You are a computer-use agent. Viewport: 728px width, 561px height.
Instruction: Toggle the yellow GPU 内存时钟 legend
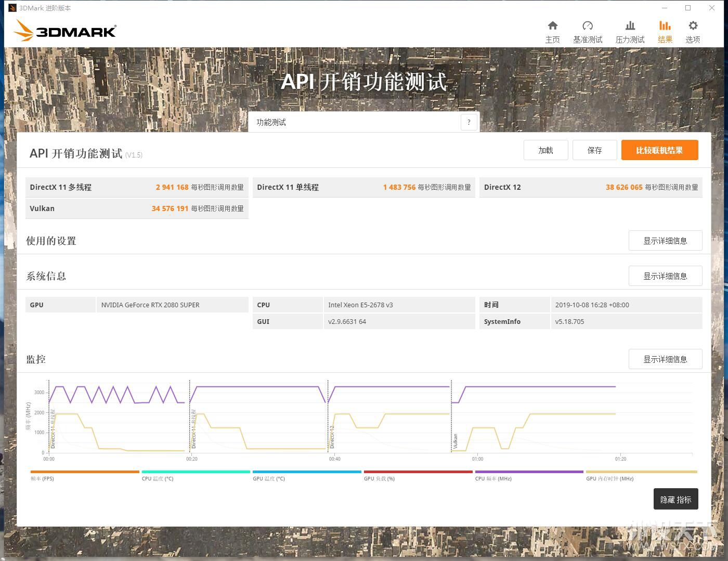(641, 475)
